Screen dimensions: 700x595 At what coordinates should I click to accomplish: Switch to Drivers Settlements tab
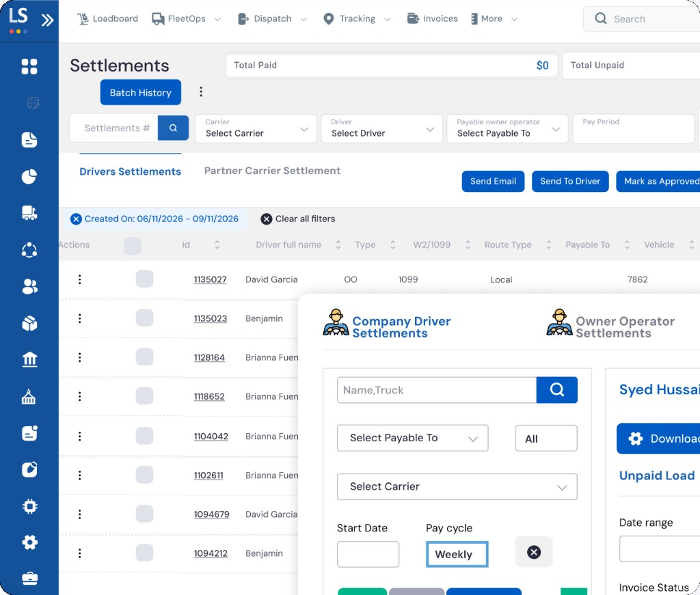(x=131, y=171)
